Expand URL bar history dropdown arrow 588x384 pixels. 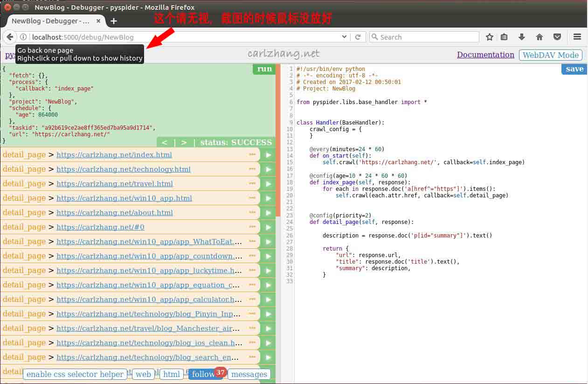click(344, 37)
